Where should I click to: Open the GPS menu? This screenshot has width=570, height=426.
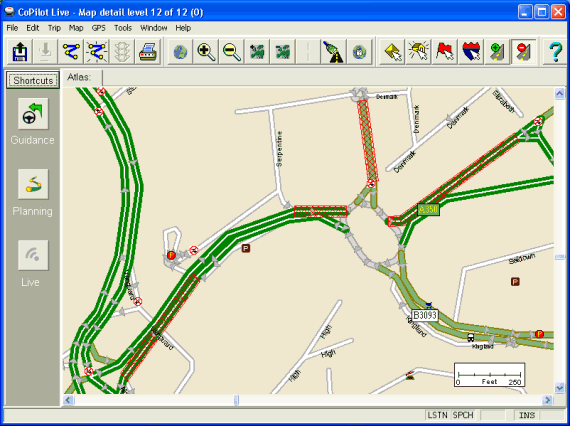(x=99, y=28)
